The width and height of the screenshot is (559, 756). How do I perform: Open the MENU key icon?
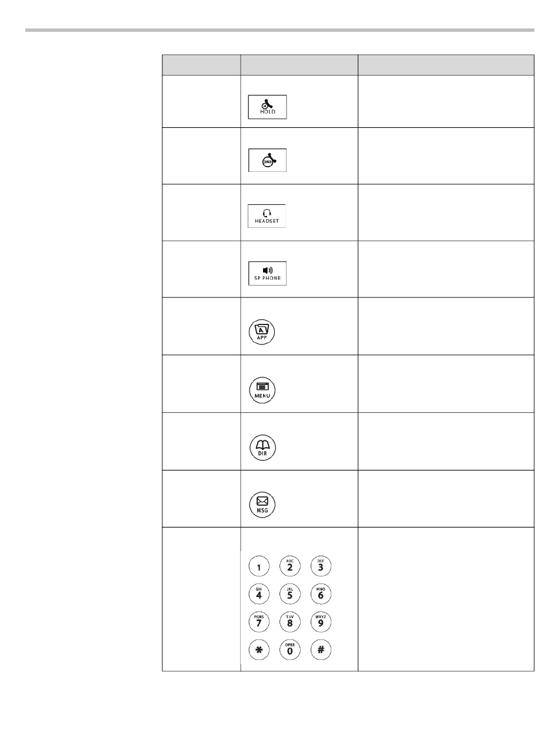(261, 390)
